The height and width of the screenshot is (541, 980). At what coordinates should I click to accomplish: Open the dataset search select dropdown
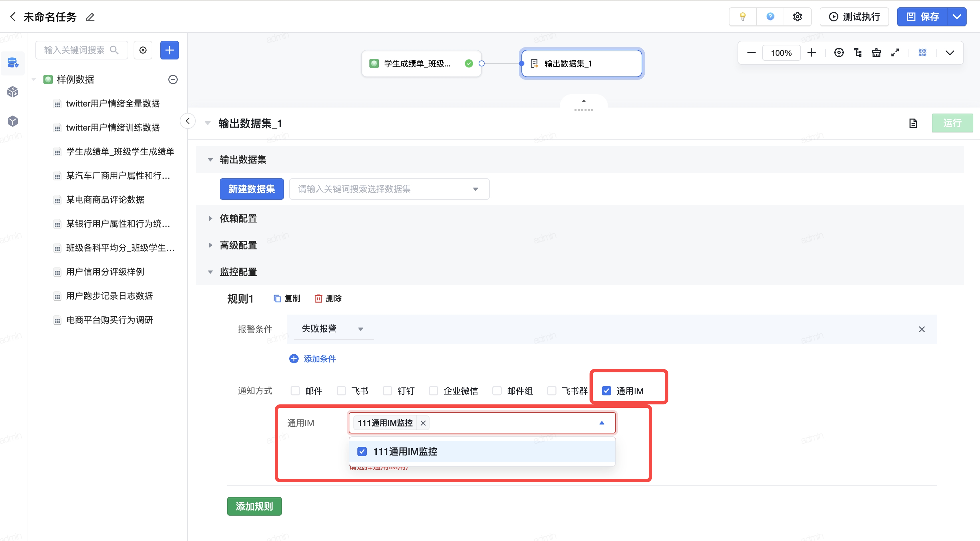(389, 189)
